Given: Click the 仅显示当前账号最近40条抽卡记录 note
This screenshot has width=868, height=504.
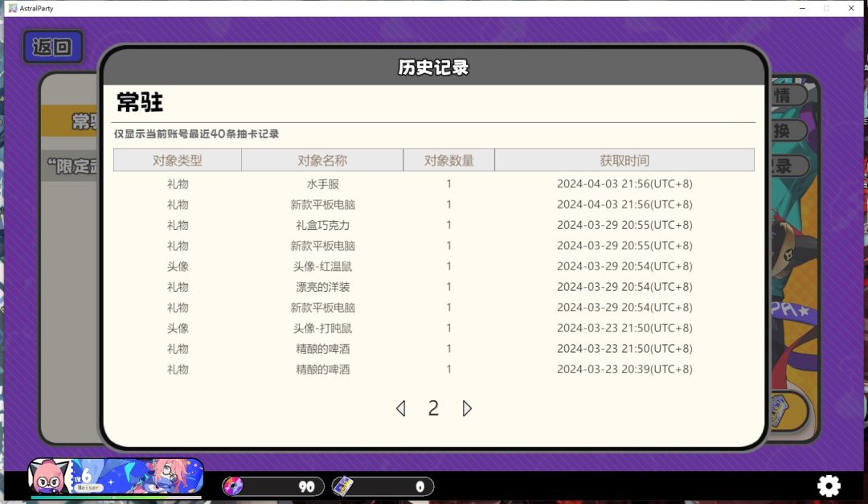Looking at the screenshot, I should pyautogui.click(x=197, y=134).
